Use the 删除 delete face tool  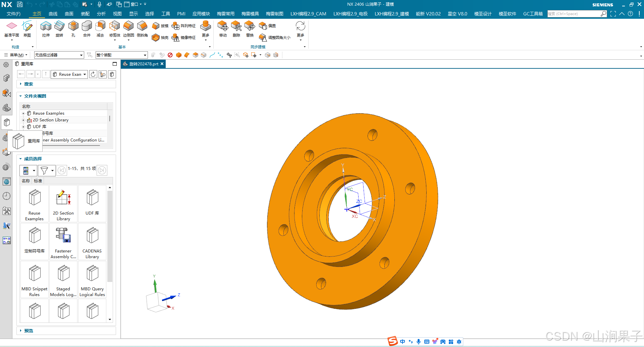pyautogui.click(x=236, y=29)
